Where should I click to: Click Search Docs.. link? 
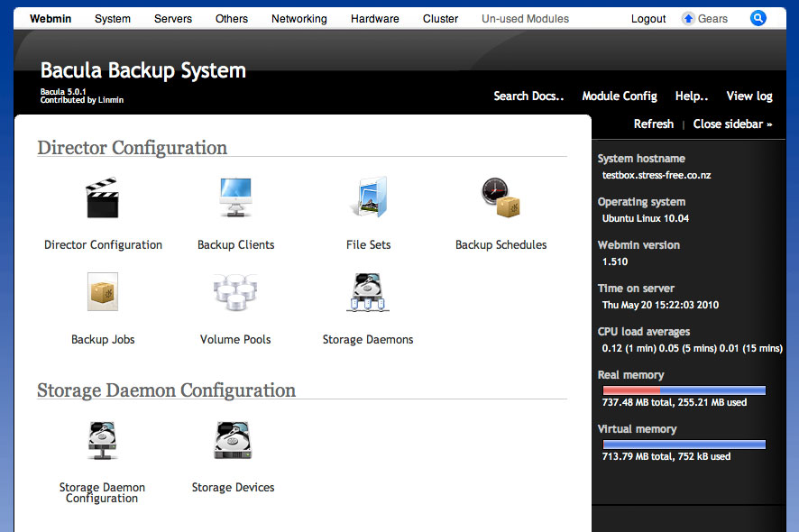528,96
